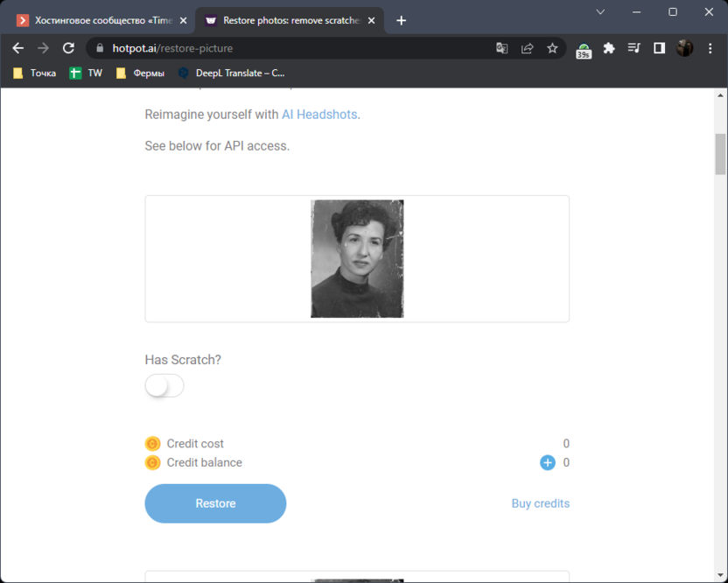The image size is (728, 583).
Task: Click the translate page icon in the address bar
Action: coord(502,48)
